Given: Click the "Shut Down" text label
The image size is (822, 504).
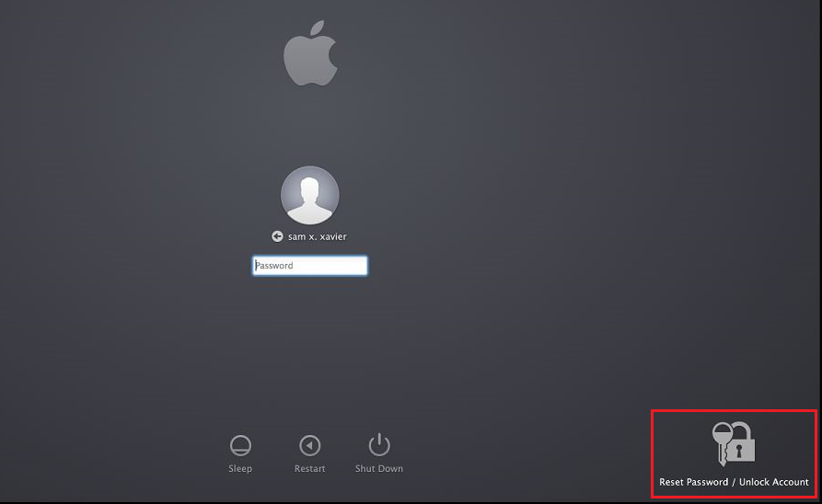Looking at the screenshot, I should (379, 469).
